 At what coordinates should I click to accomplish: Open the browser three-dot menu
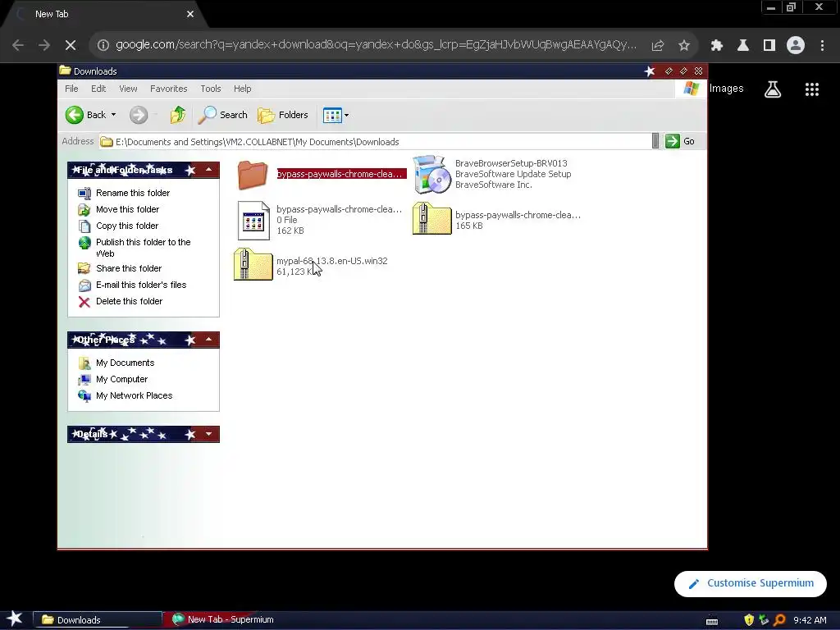pos(822,46)
